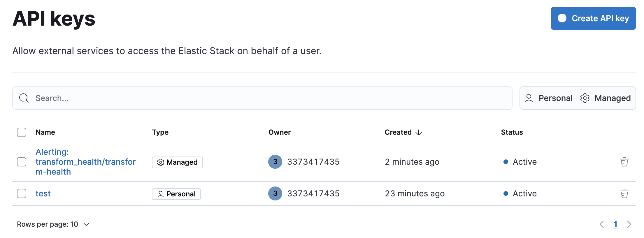Open the test API key link
644x238 pixels.
click(x=43, y=193)
